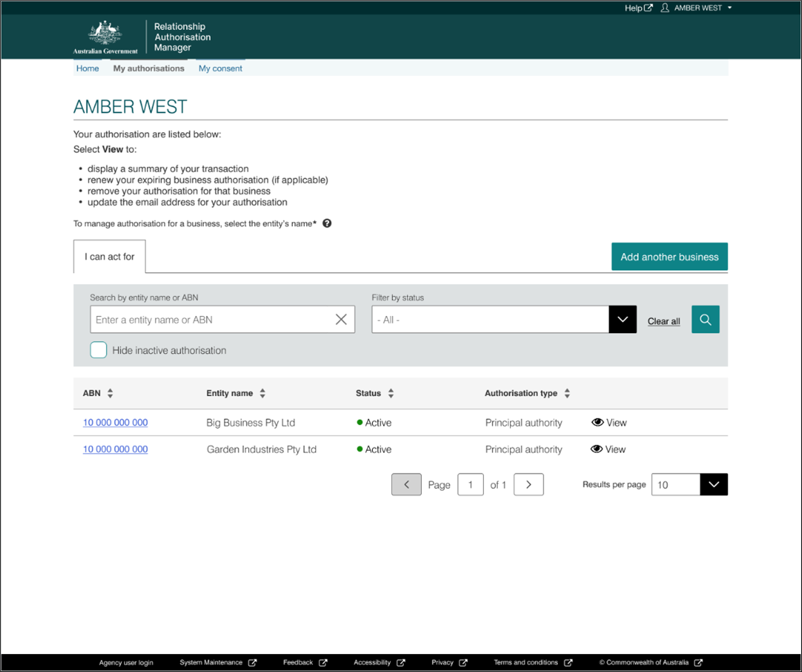
Task: Switch to the My consent tab
Action: click(221, 68)
